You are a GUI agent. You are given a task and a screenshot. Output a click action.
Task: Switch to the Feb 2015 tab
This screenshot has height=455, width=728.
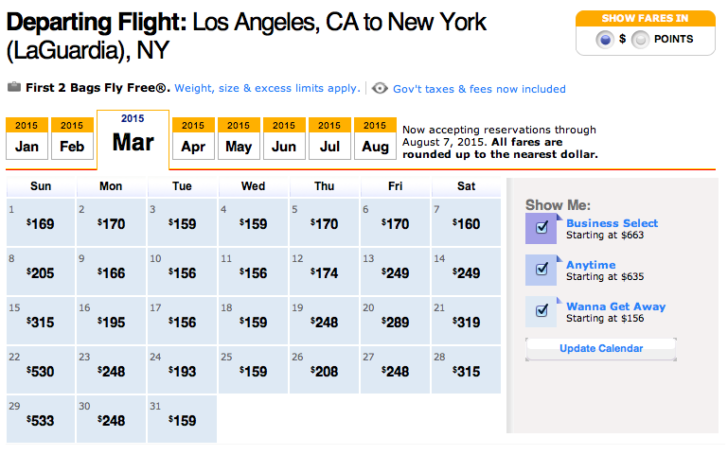[72, 138]
